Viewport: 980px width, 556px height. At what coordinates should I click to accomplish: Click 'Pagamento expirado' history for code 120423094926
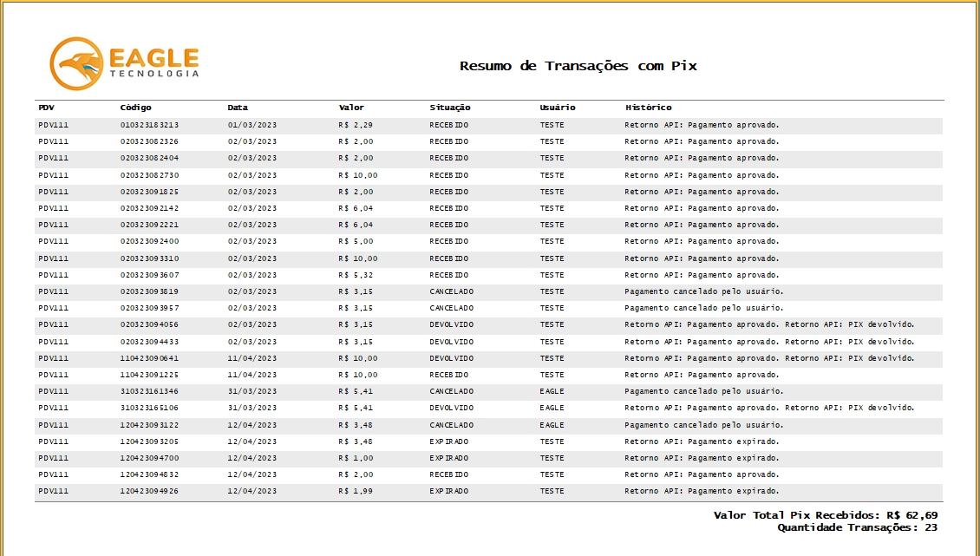[702, 492]
